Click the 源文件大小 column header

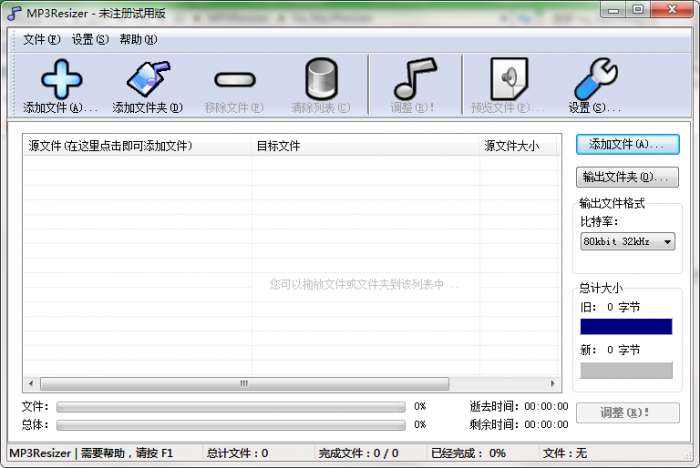click(x=511, y=146)
